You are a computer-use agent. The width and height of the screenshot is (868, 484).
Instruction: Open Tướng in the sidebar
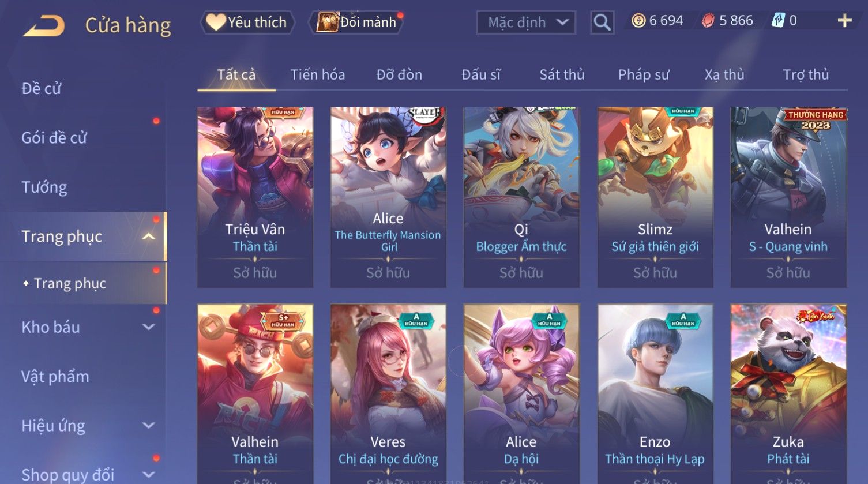click(44, 187)
